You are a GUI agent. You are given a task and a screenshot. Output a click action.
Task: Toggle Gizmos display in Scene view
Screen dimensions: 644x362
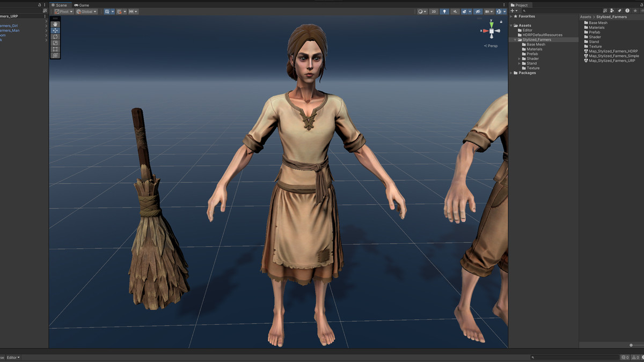point(499,11)
